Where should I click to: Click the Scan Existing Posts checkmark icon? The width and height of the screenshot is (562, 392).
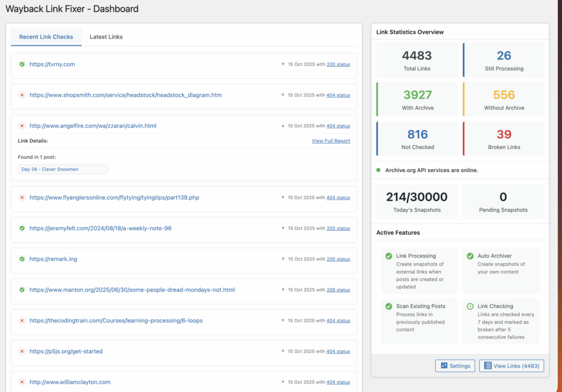tap(389, 306)
